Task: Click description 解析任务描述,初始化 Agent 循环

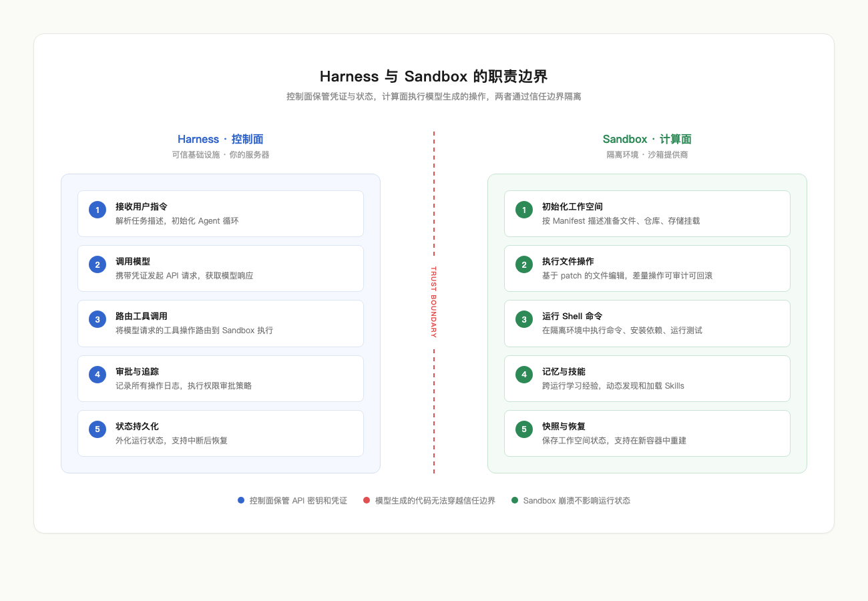Action: pyautogui.click(x=177, y=221)
